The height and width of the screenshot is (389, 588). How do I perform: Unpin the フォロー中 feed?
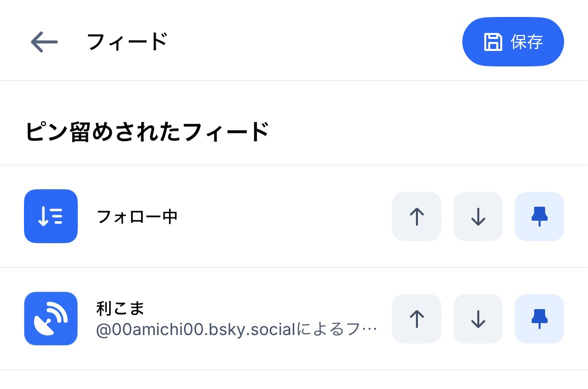[539, 217]
